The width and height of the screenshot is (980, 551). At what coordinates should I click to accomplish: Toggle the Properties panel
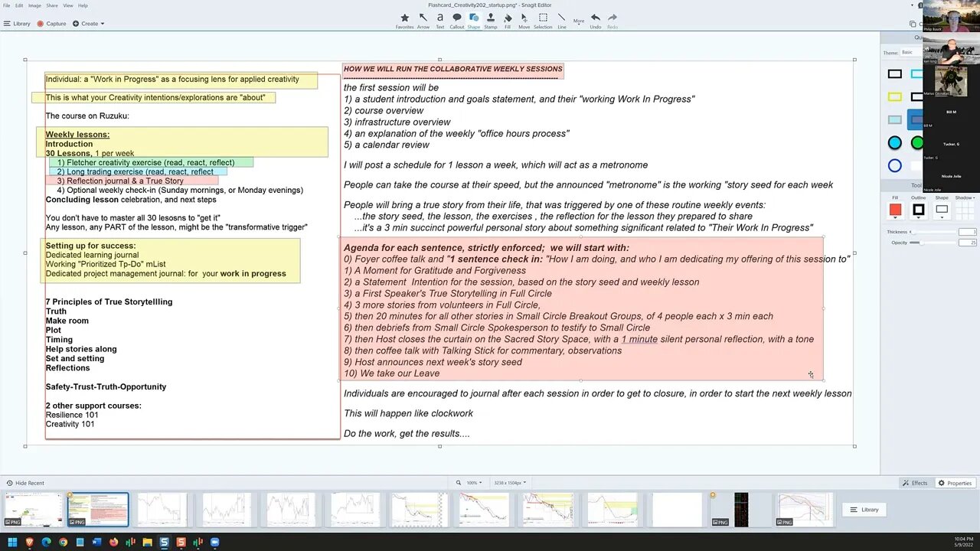(x=955, y=483)
